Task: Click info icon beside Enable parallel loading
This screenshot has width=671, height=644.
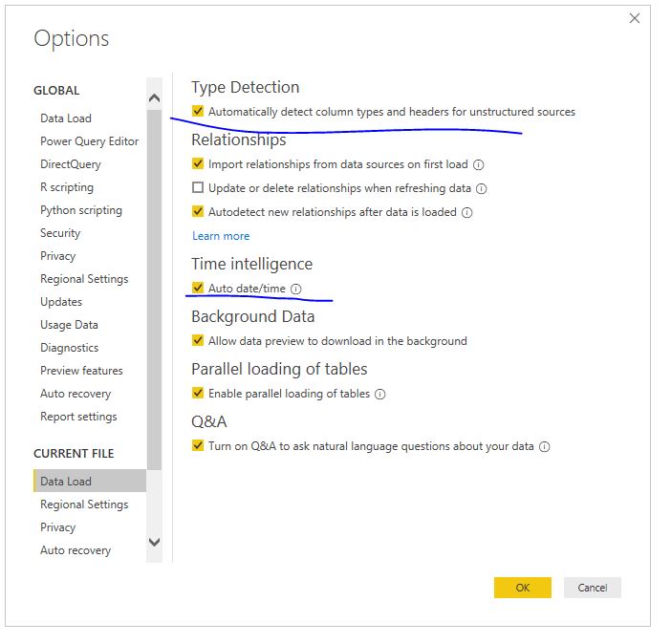Action: [380, 394]
